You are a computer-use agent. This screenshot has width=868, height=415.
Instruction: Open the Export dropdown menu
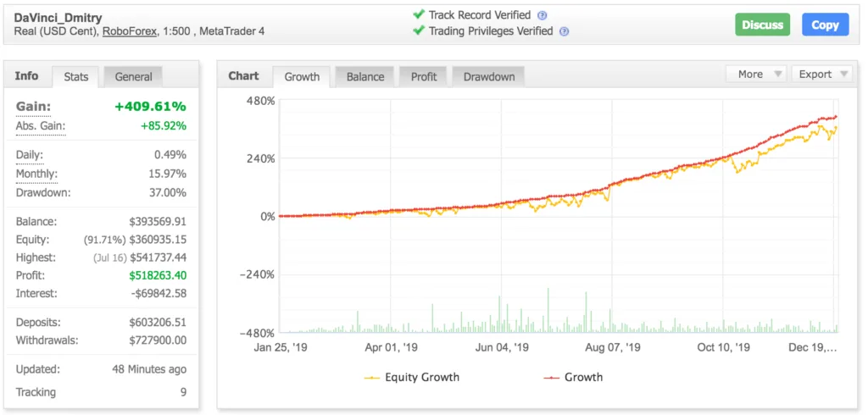[822, 75]
